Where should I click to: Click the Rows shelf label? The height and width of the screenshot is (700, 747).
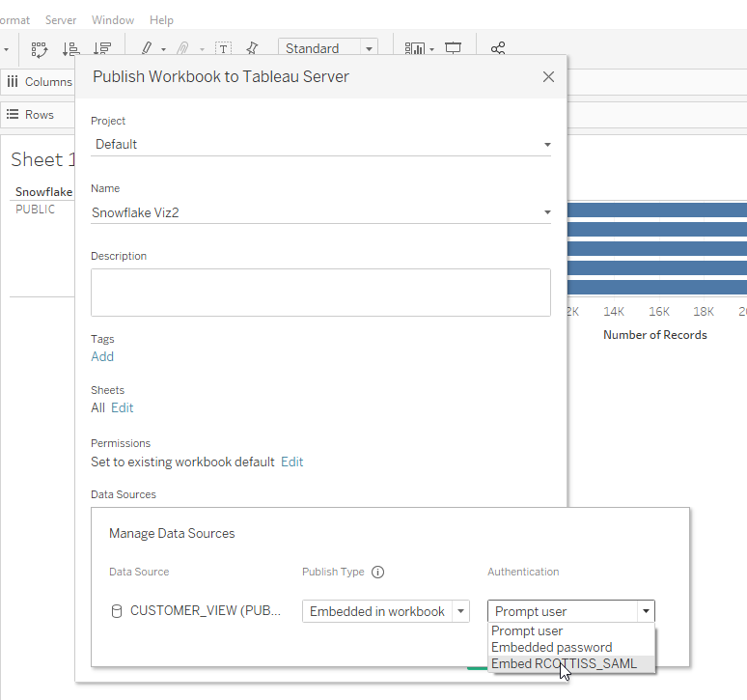(39, 115)
